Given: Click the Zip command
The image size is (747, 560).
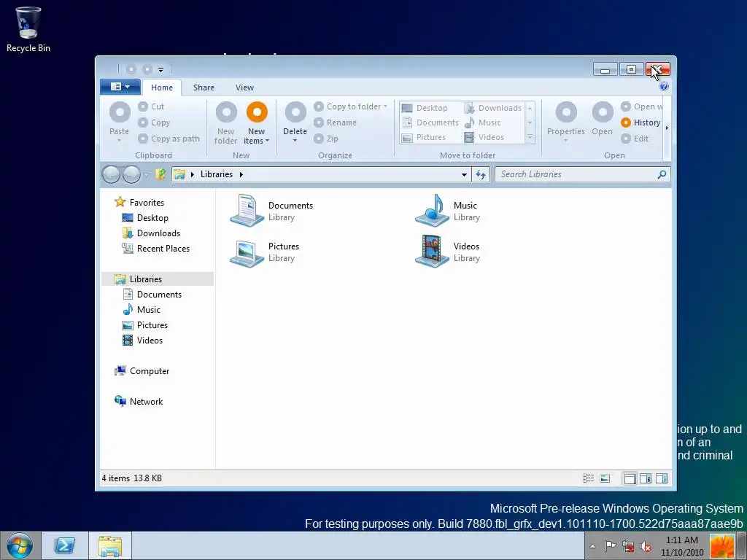Looking at the screenshot, I should click(x=326, y=139).
